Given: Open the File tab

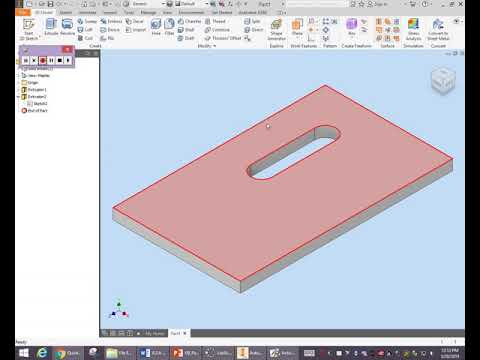Looking at the screenshot, I should tap(23, 12).
